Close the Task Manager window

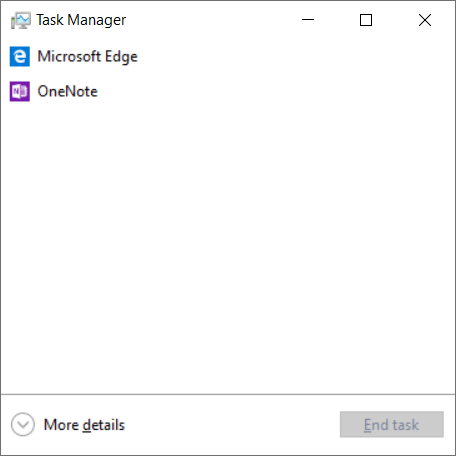click(425, 20)
